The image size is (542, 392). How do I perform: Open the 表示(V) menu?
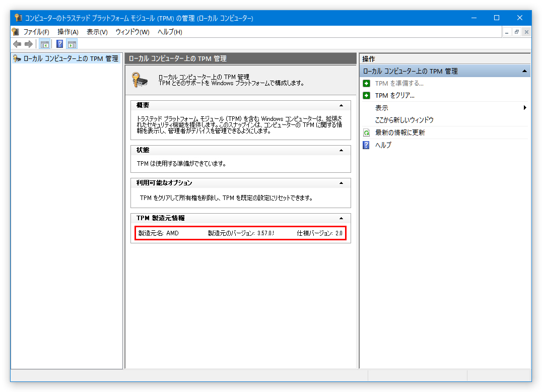tap(97, 32)
